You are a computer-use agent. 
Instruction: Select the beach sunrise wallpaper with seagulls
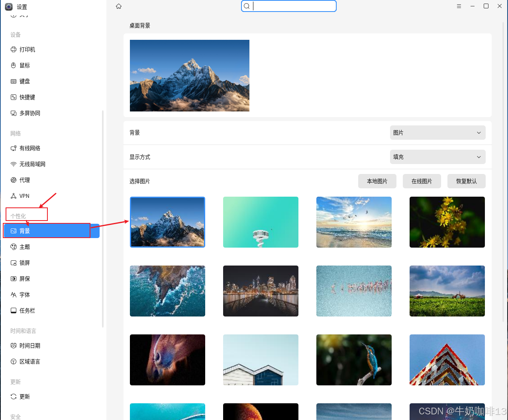tap(354, 222)
